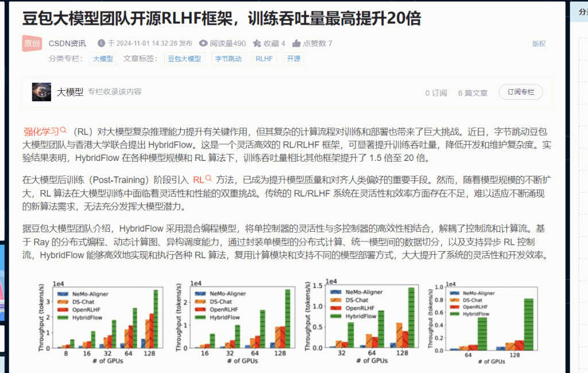
Task: Open the 版权 copyright link
Action: [x=538, y=44]
